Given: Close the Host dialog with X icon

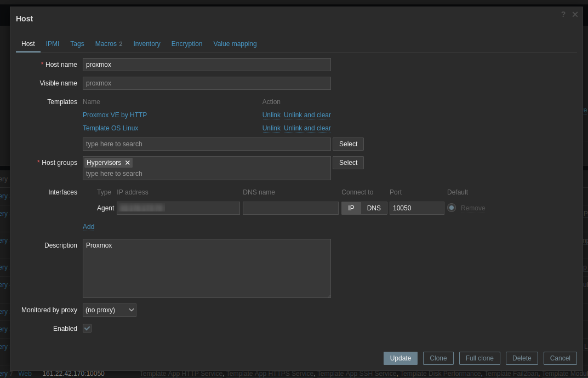Looking at the screenshot, I should click(575, 14).
